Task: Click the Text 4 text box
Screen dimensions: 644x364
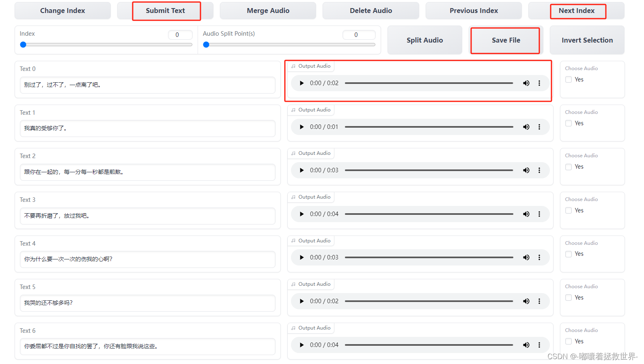Action: point(148,259)
